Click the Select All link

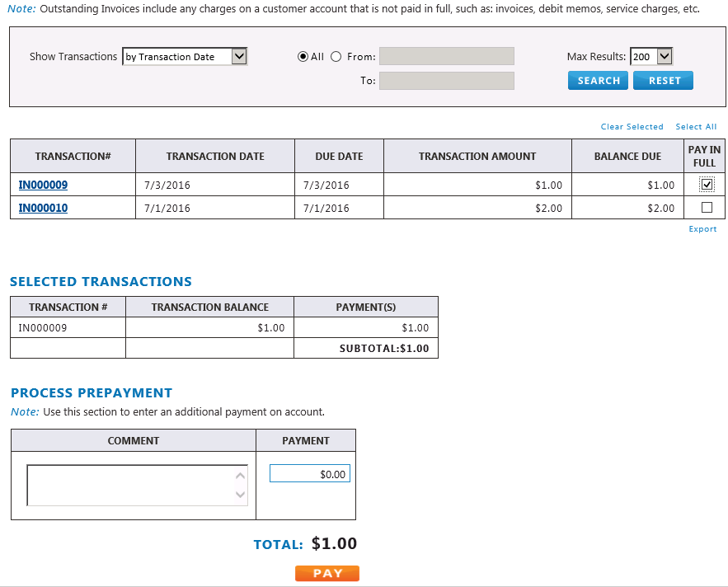coord(696,127)
